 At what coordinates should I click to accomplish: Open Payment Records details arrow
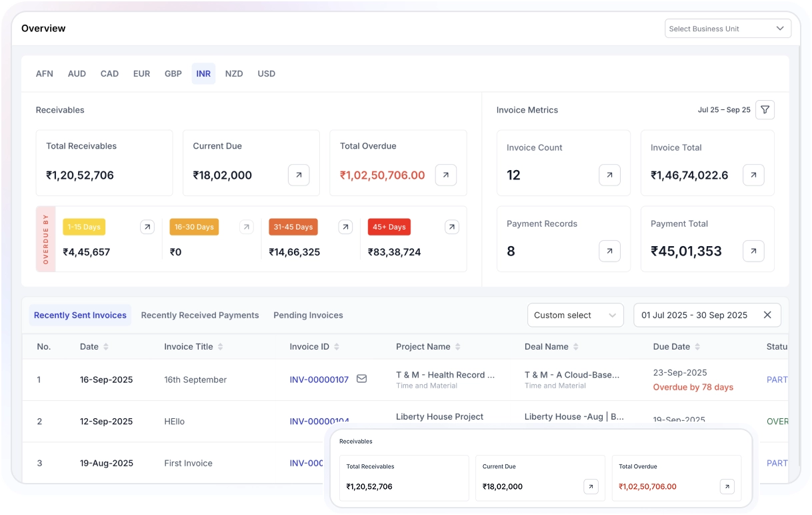(609, 251)
